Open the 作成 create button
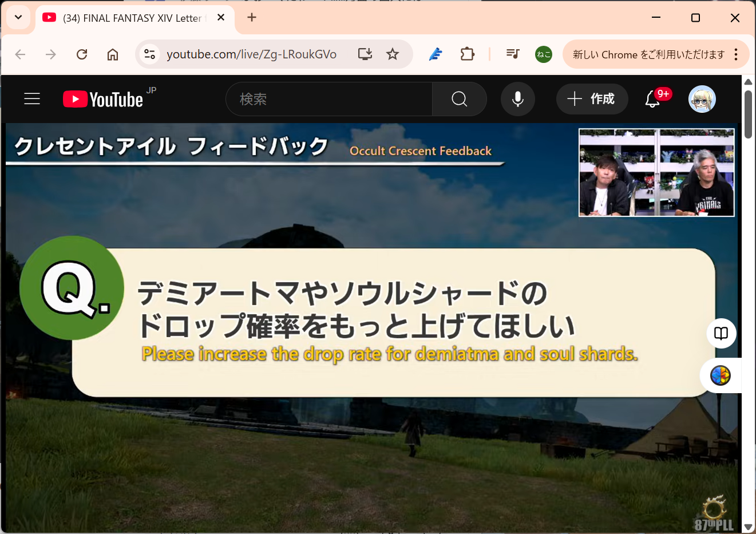The height and width of the screenshot is (534, 756). pos(592,99)
